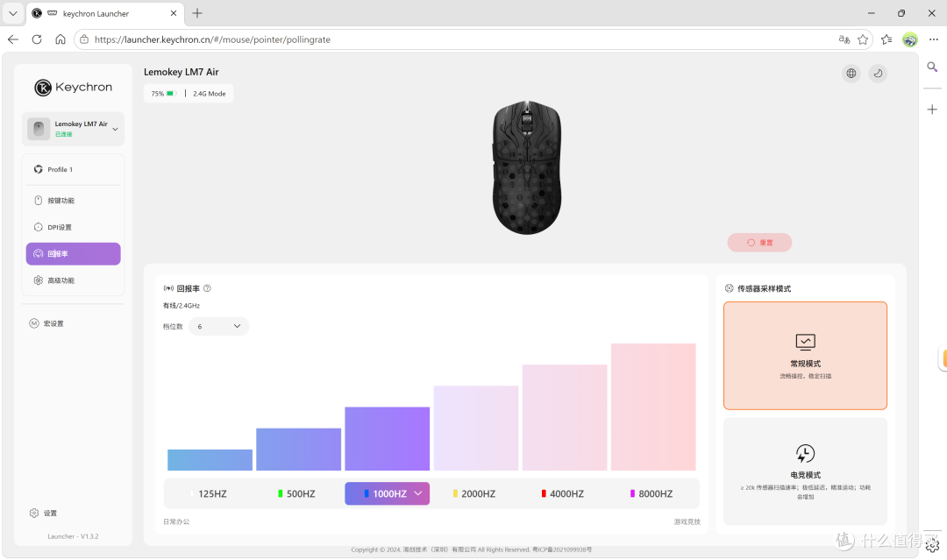Click the Keychron logo in sidebar

pos(73,88)
